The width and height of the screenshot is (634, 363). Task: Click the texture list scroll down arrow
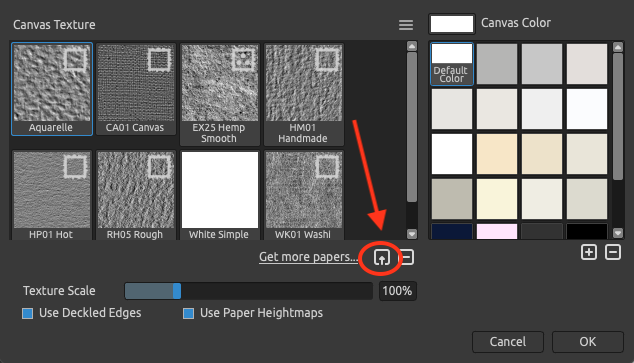(412, 234)
